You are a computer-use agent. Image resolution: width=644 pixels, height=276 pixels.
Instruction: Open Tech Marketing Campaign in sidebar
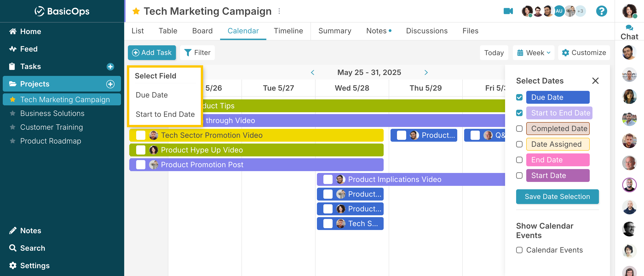62,100
